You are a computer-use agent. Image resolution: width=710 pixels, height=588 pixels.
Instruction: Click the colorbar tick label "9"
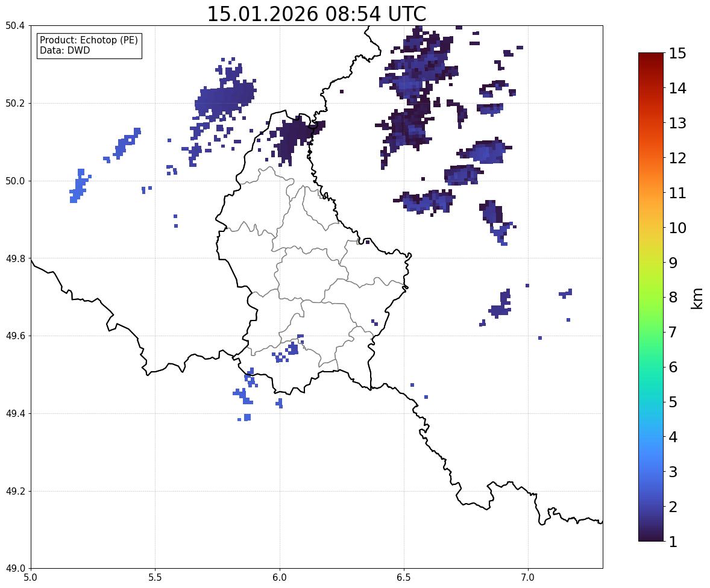[x=673, y=263]
